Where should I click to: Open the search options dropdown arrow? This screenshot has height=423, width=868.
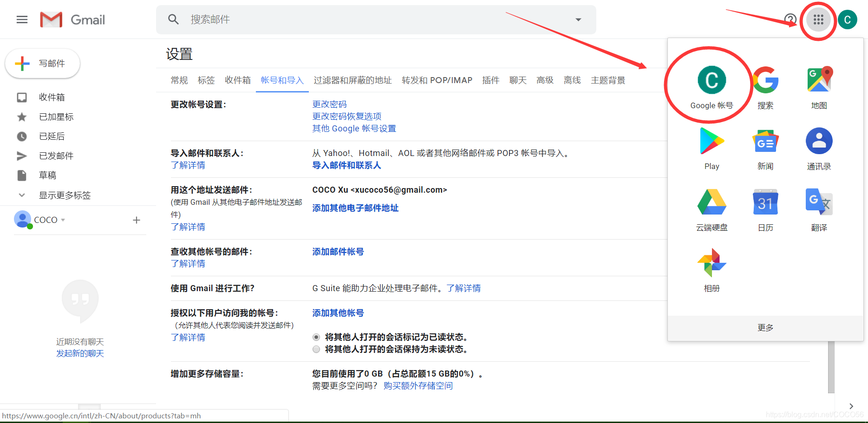pos(578,20)
